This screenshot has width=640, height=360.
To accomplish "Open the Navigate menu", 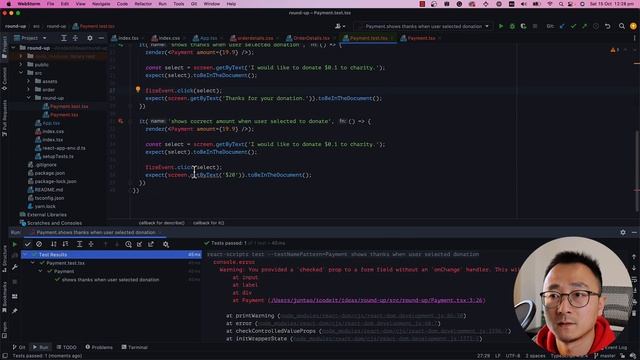I will pos(101,4).
